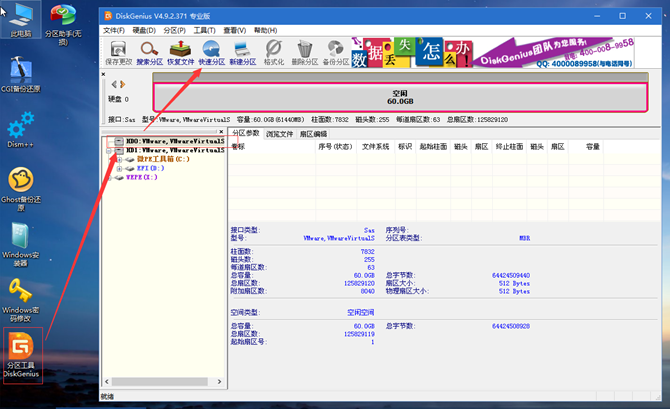Close the disk map panel with its x

click(103, 74)
